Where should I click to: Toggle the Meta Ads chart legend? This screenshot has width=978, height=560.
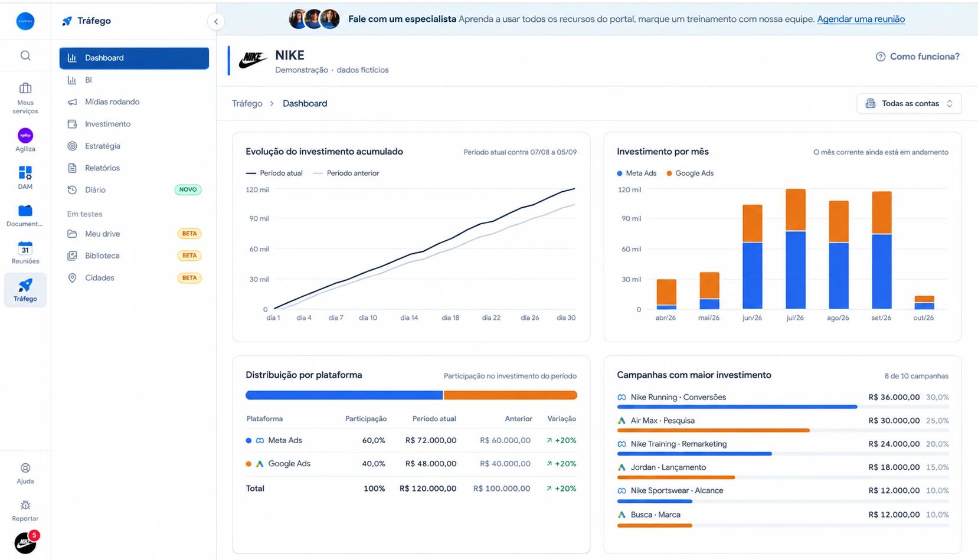pos(636,173)
